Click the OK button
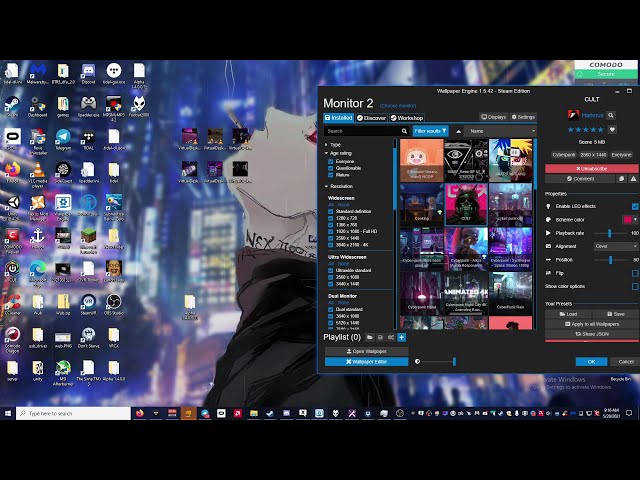This screenshot has width=640, height=480. point(591,362)
